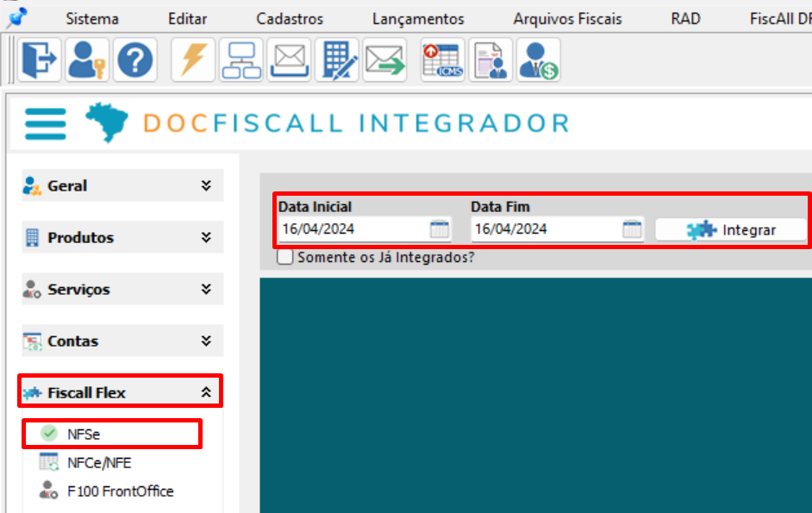Click the Geral section header
Viewport: 812px width, 513px height.
tap(122, 185)
